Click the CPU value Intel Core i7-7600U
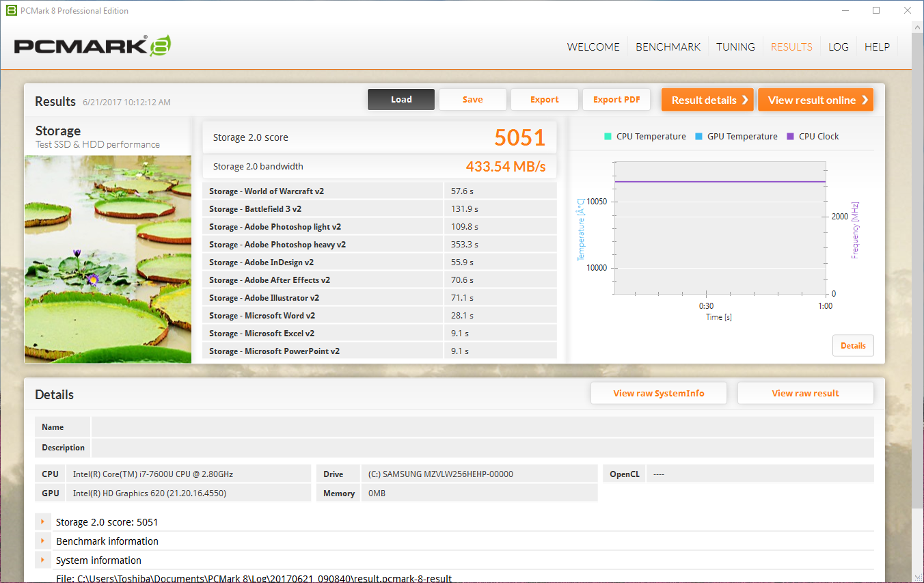The height and width of the screenshot is (583, 924). [x=153, y=474]
